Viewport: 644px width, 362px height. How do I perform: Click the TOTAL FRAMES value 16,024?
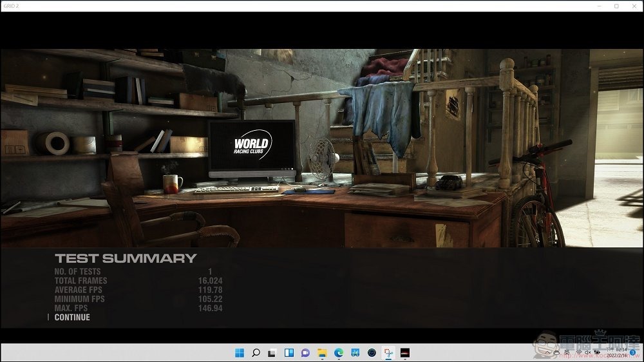click(211, 281)
